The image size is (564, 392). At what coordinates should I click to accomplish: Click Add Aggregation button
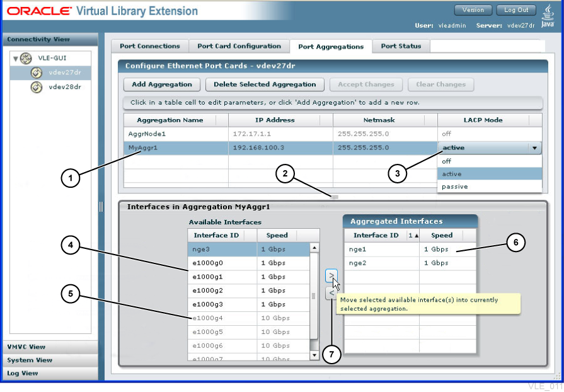coord(162,84)
